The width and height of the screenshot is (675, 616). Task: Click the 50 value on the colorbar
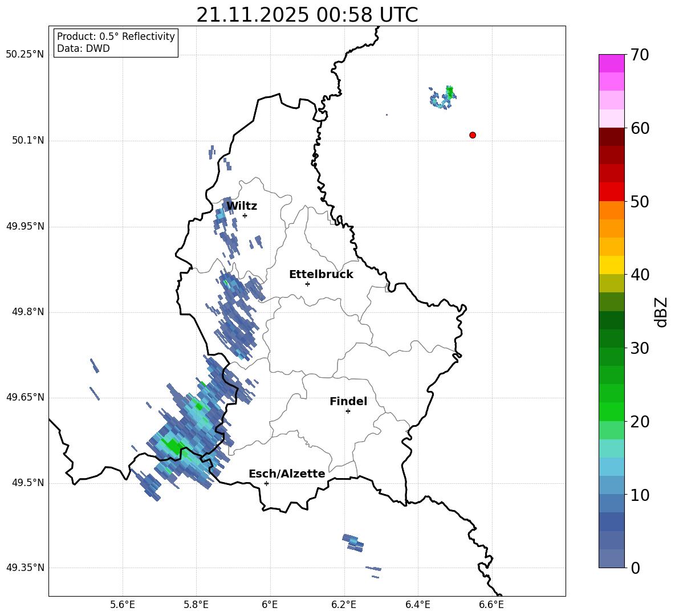(640, 202)
